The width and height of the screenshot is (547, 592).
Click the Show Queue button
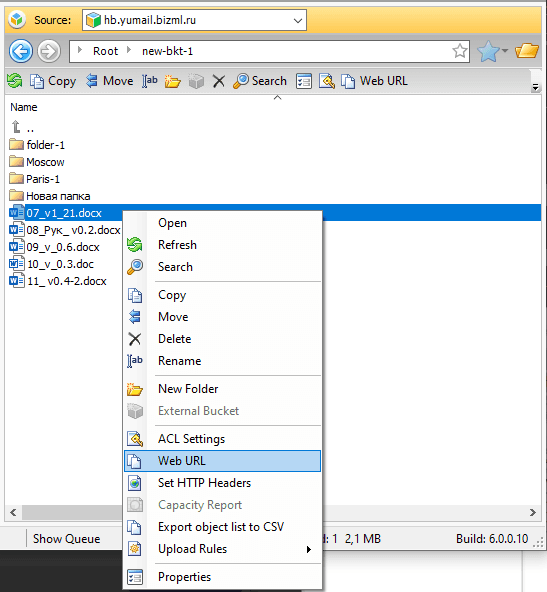click(66, 539)
